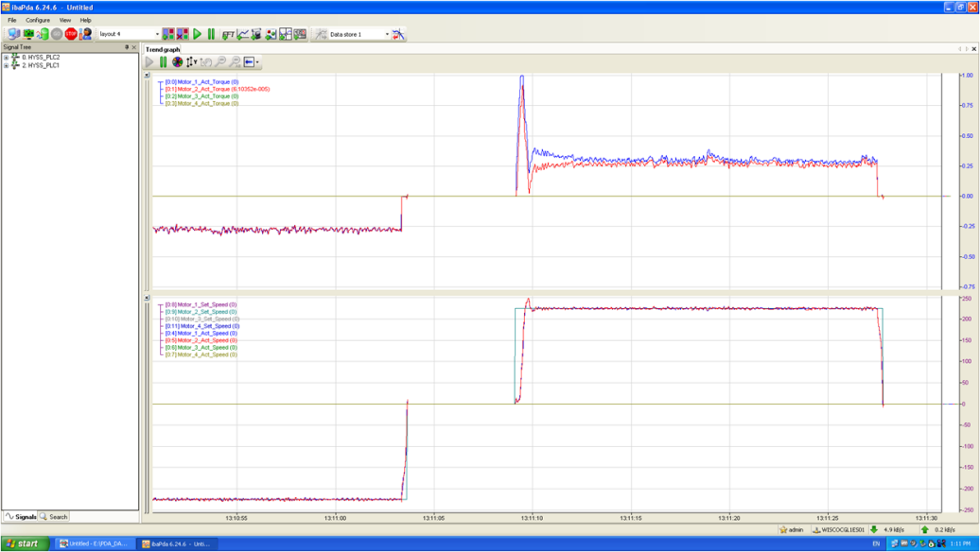Open the Configure menu
The height and width of the screenshot is (552, 980).
[38, 20]
